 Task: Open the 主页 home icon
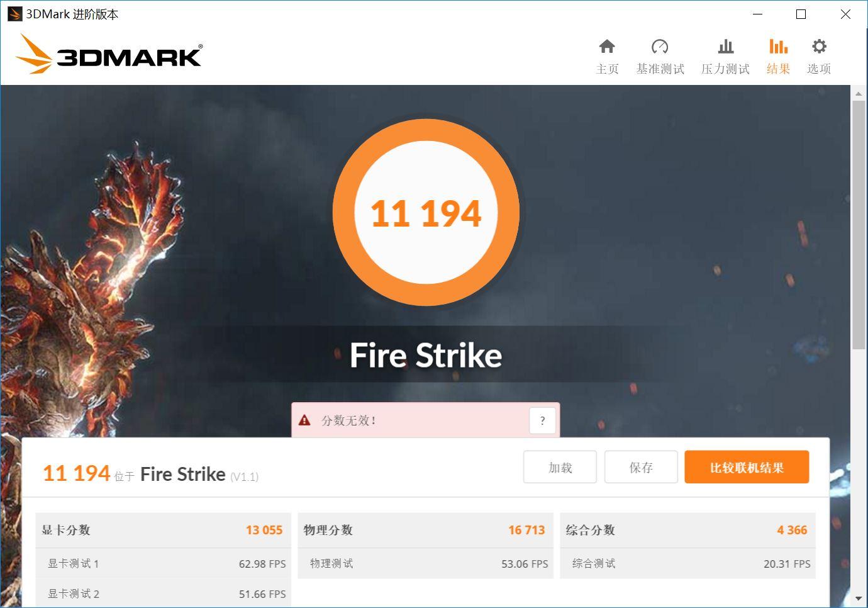click(x=607, y=47)
